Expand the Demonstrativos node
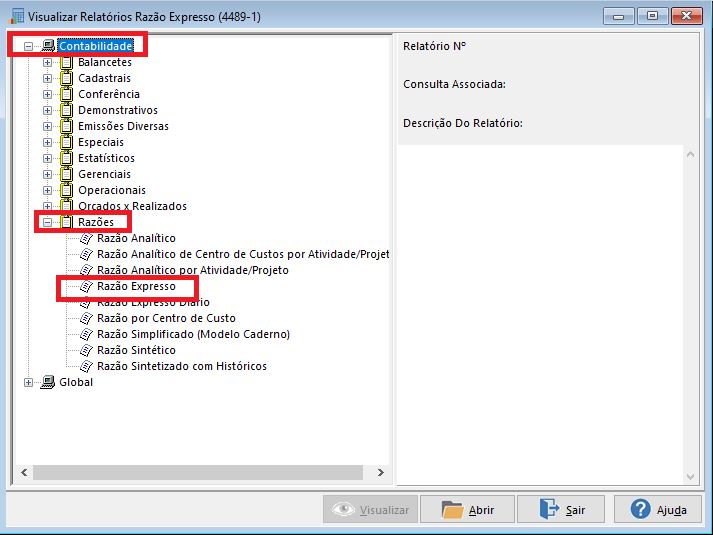Screen dimensions: 713x535 pos(47,110)
